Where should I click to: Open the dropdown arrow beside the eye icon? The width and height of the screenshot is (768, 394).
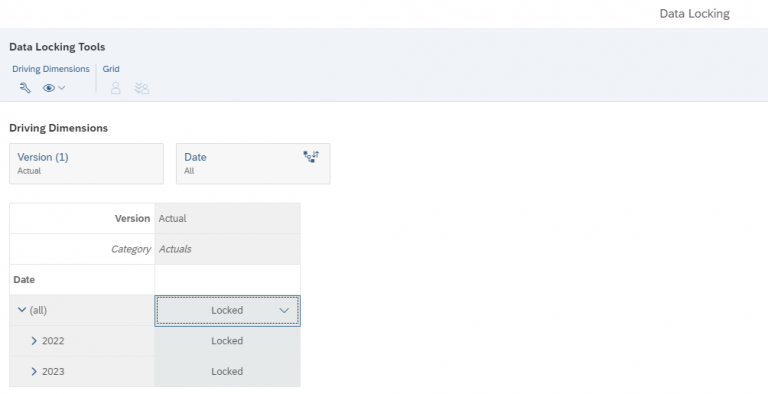pos(62,88)
